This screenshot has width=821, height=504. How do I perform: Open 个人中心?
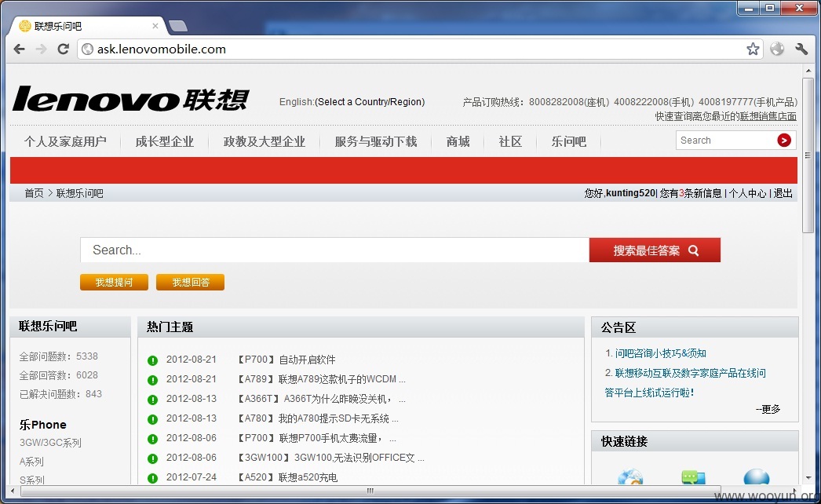[x=747, y=193]
